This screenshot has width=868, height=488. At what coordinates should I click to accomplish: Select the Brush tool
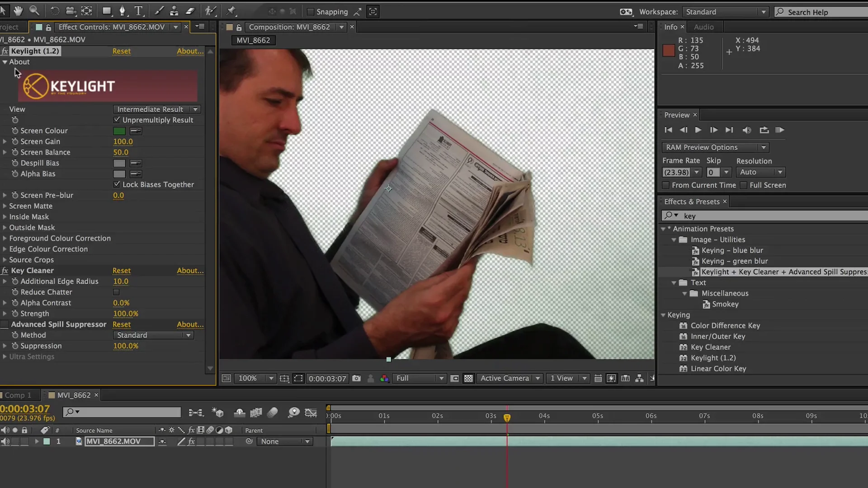click(x=159, y=11)
